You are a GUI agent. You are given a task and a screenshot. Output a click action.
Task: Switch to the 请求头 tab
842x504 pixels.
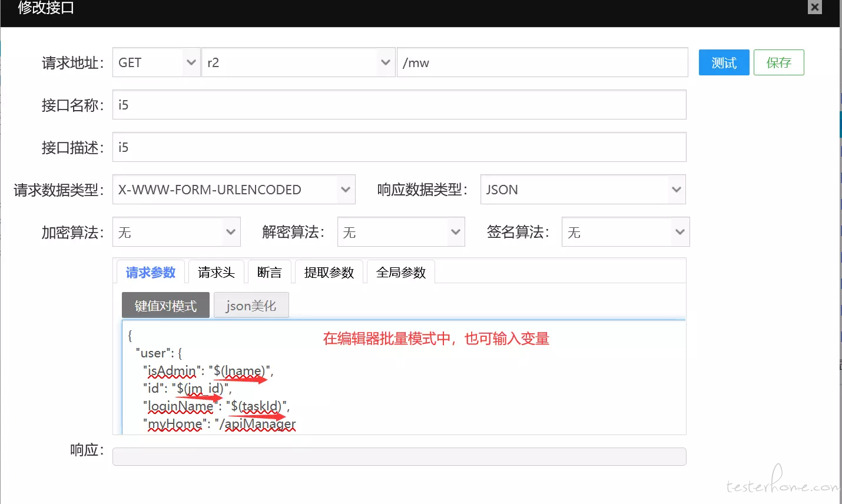tap(216, 272)
